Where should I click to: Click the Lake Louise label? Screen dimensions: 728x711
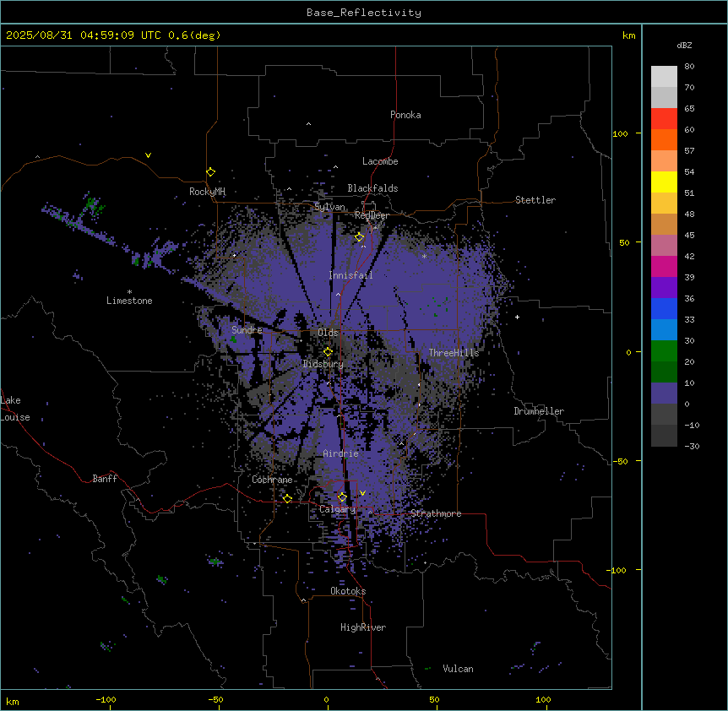point(15,409)
